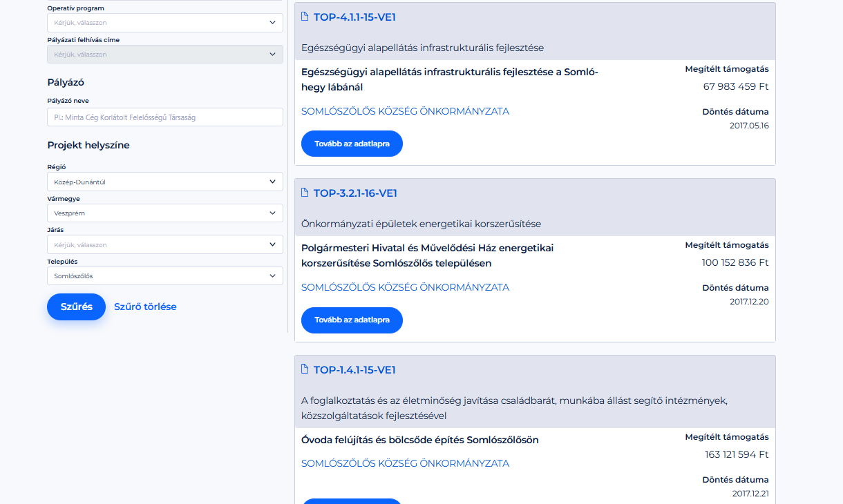The image size is (843, 504).
Task: Open the TOP-4.1.1-15-VE1 project code link
Action: click(354, 17)
